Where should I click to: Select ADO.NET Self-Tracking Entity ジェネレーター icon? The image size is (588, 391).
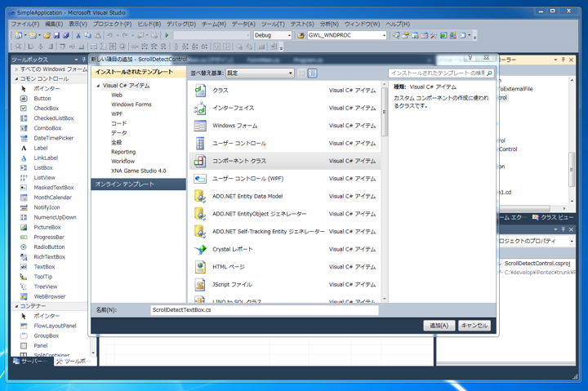point(200,231)
